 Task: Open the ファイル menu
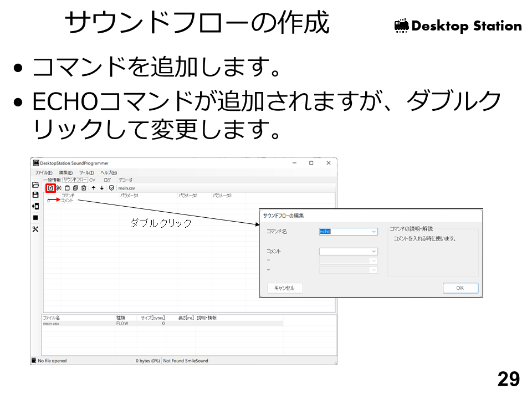43,173
